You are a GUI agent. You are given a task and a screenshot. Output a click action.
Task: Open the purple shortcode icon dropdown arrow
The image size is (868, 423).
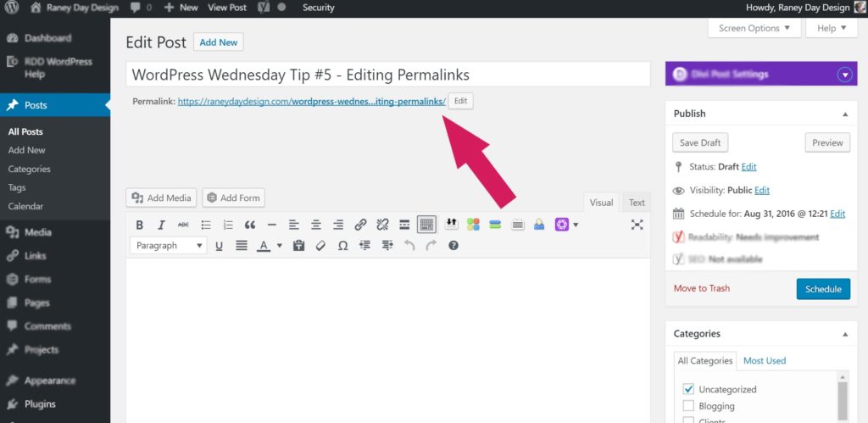click(x=576, y=225)
